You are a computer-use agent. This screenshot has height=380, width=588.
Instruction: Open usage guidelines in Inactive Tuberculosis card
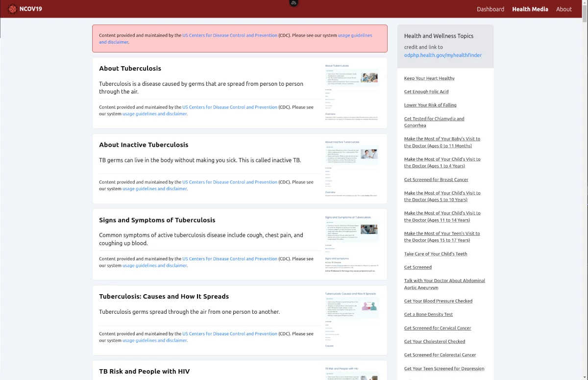click(155, 189)
